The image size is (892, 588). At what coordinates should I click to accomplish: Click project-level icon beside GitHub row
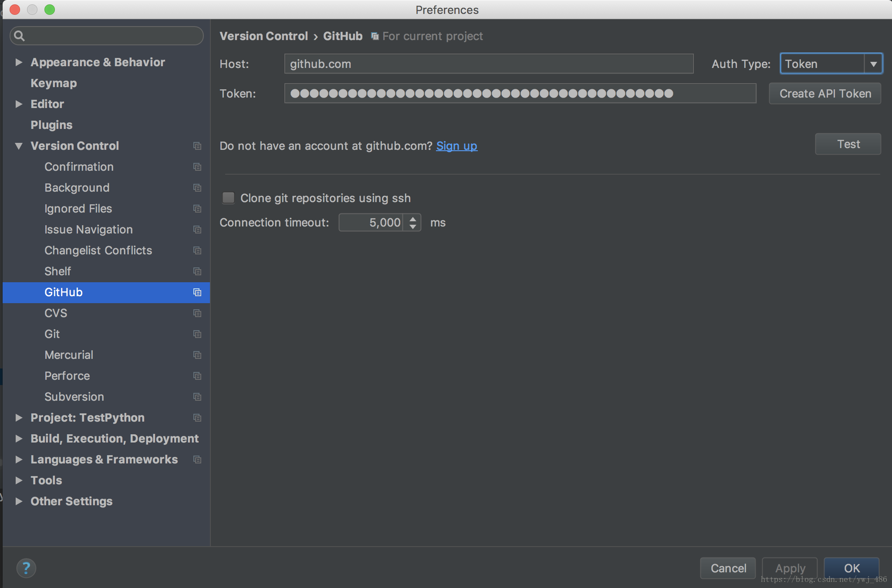tap(197, 292)
